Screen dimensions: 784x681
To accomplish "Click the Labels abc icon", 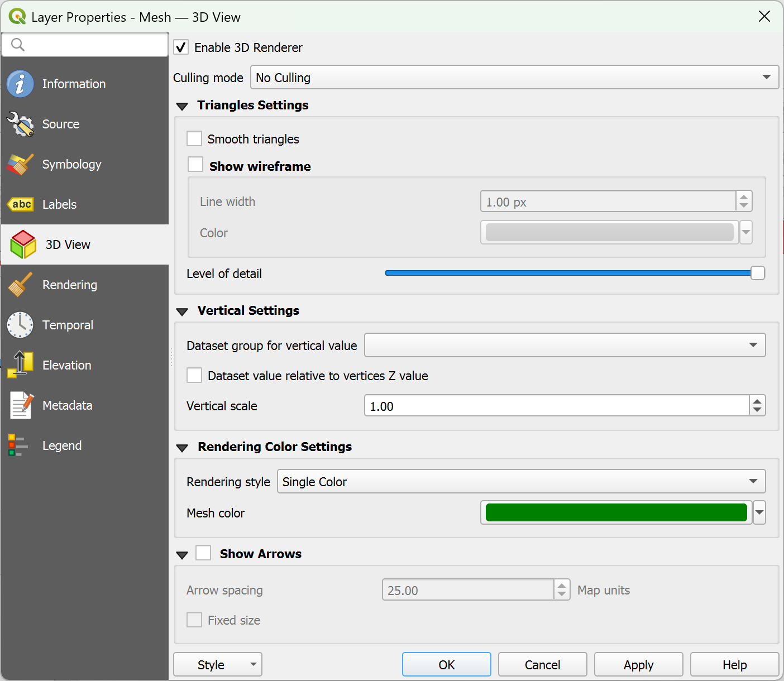I will point(21,204).
